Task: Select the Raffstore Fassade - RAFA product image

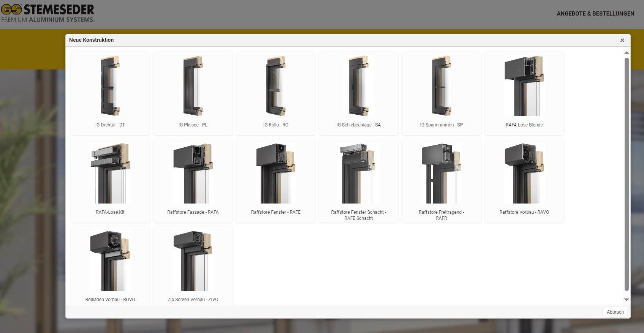Action: [193, 173]
